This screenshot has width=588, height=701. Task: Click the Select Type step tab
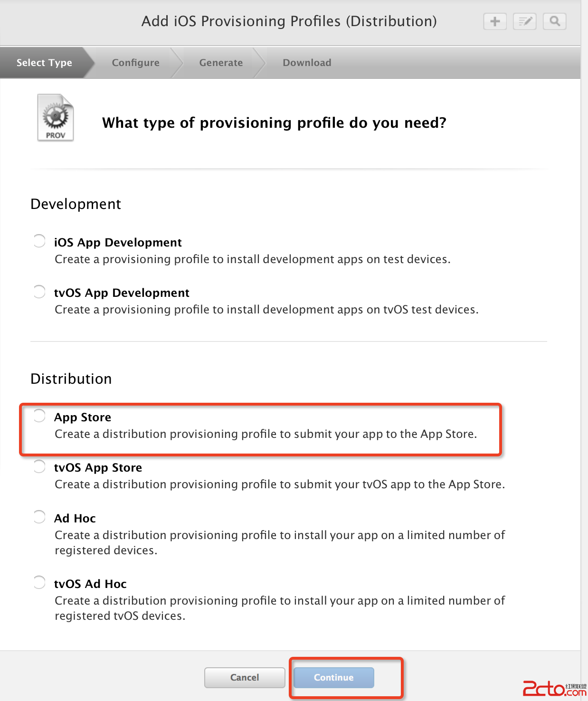coord(44,63)
